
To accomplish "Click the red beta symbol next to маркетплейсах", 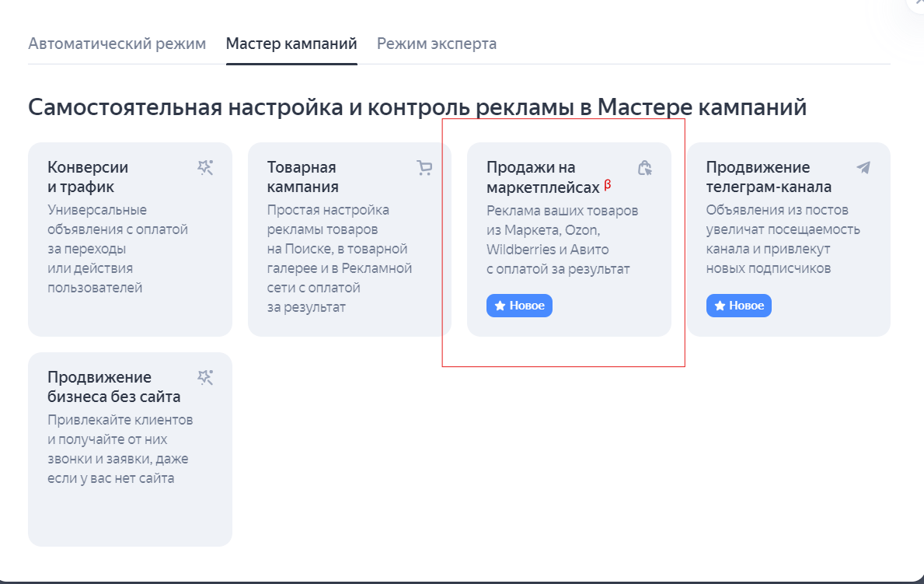I will tap(608, 185).
